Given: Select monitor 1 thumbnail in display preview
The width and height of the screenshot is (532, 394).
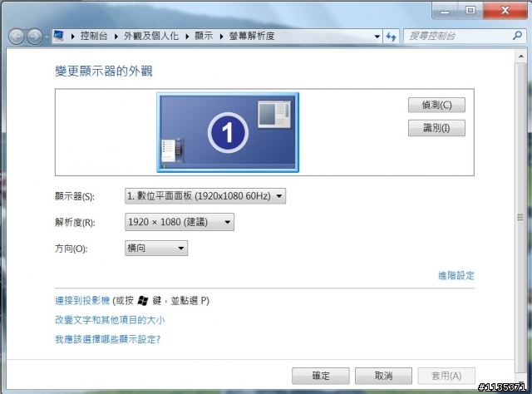Looking at the screenshot, I should pyautogui.click(x=228, y=132).
